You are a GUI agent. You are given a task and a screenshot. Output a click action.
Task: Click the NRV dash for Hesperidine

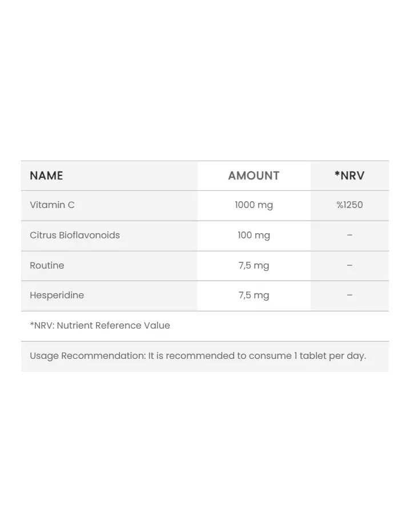(349, 295)
